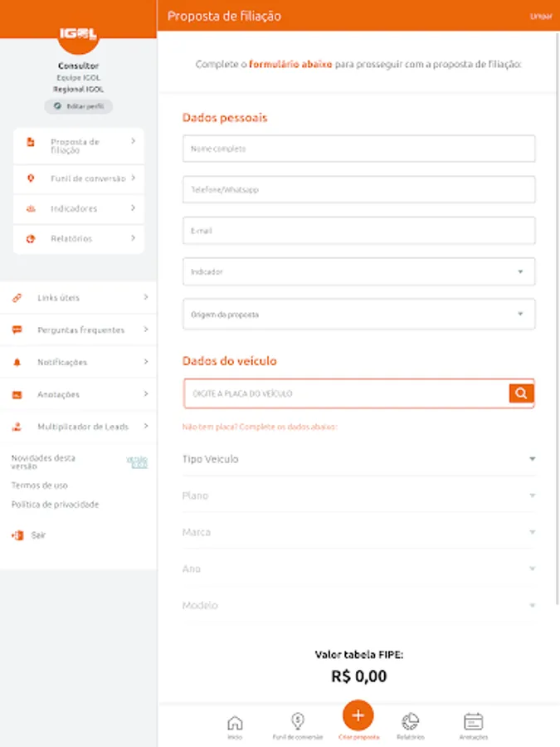Click the Editar perfil button
560x747 pixels.
pyautogui.click(x=79, y=106)
